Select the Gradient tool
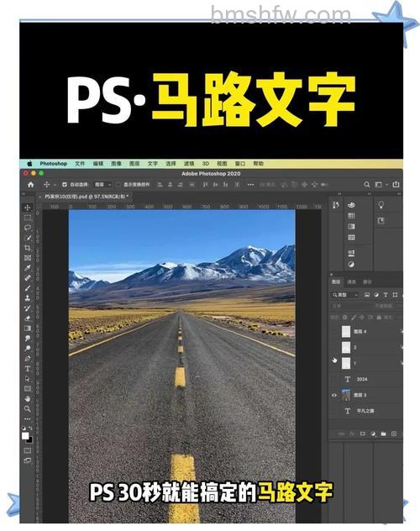 pyautogui.click(x=28, y=329)
